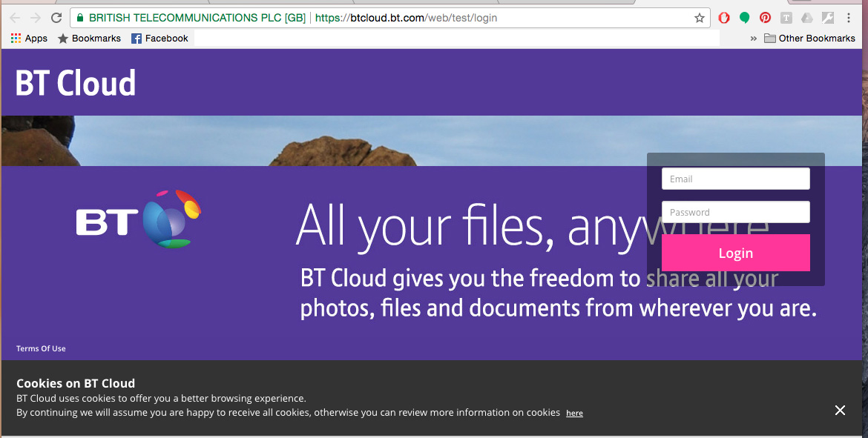Click the Google Drive extension icon
The width and height of the screenshot is (868, 438).
(806, 18)
